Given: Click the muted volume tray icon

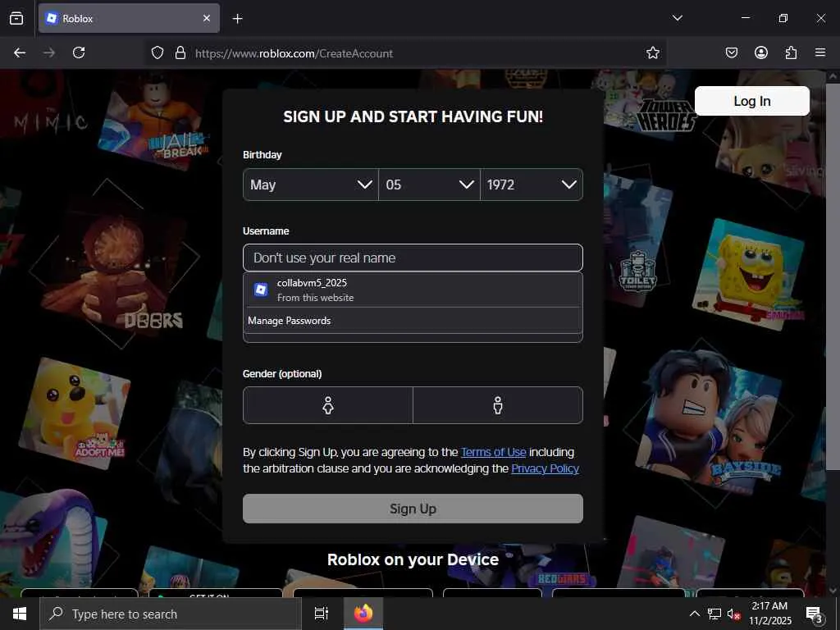Looking at the screenshot, I should (733, 614).
